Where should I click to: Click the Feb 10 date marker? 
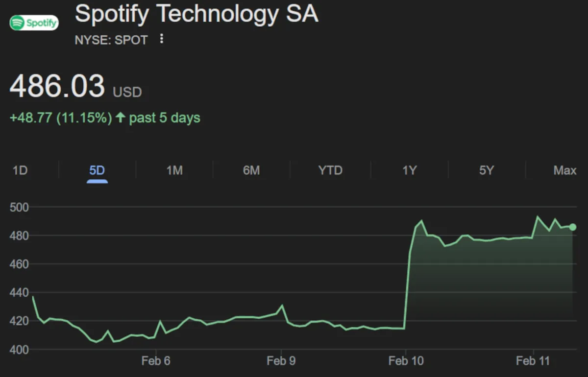pyautogui.click(x=406, y=361)
